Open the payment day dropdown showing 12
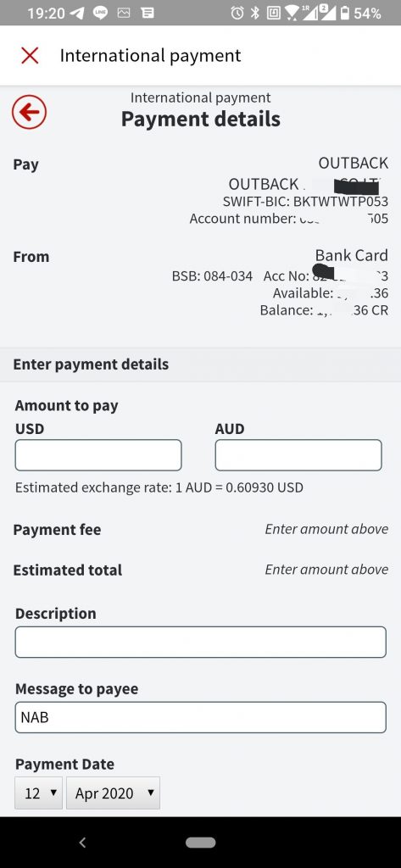 click(x=39, y=793)
